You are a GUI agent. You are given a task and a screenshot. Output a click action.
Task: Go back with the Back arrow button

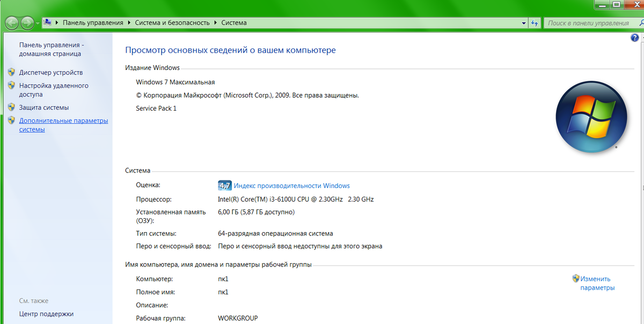coord(12,23)
